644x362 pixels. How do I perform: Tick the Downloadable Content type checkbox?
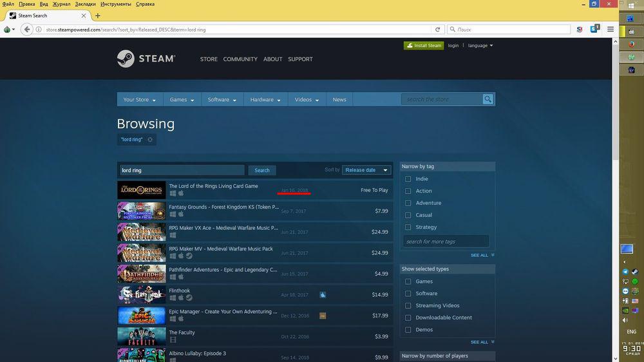point(408,318)
